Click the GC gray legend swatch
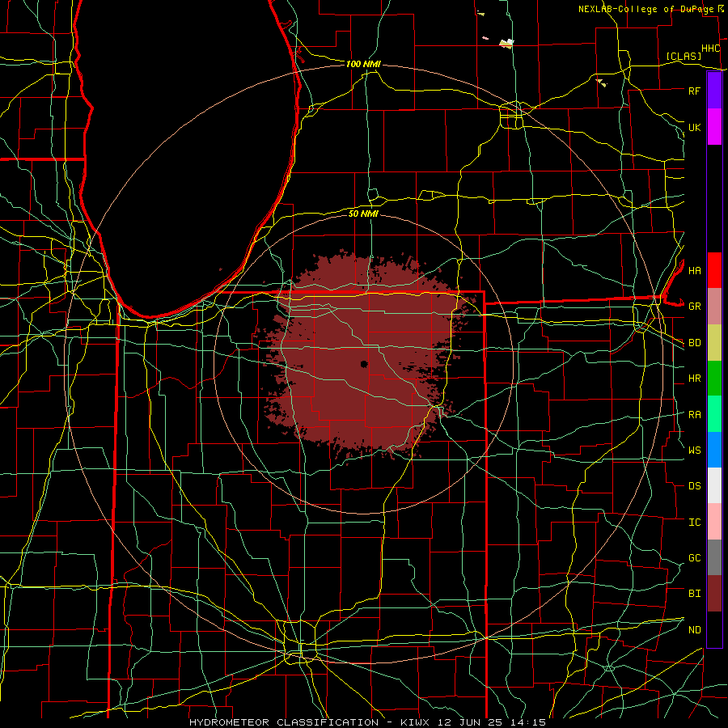The image size is (728, 728). pos(714,557)
